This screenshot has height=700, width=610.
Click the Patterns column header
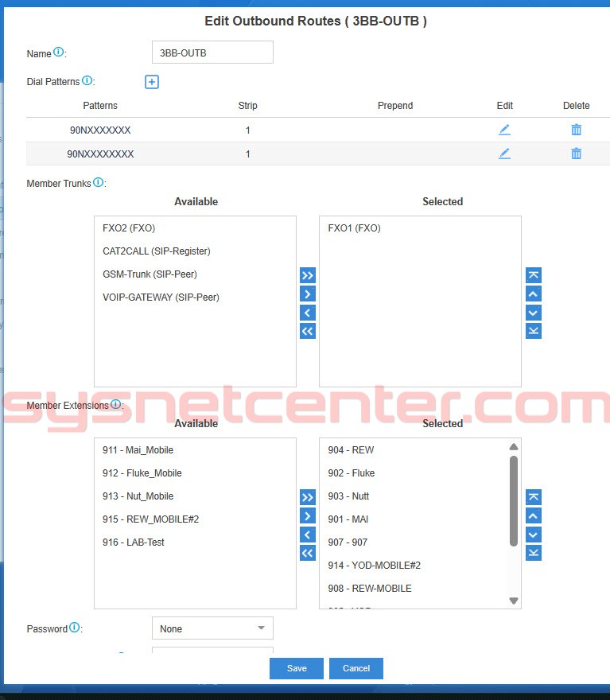pyautogui.click(x=100, y=106)
